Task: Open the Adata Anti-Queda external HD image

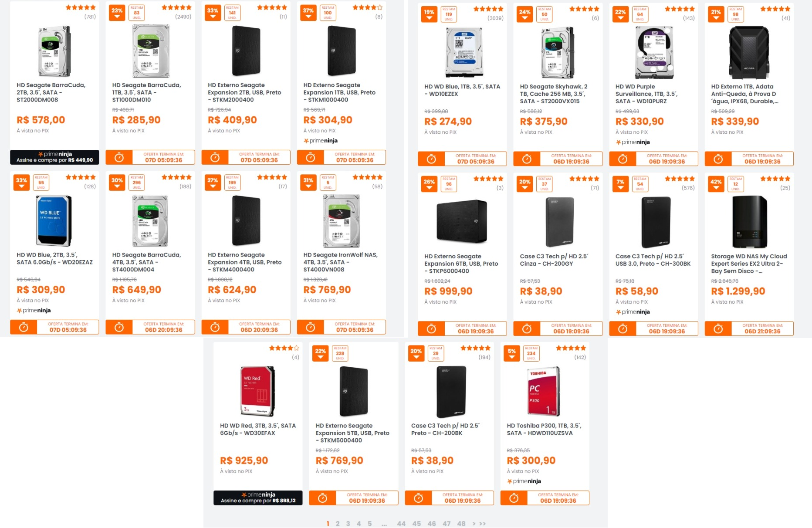Action: tap(749, 52)
